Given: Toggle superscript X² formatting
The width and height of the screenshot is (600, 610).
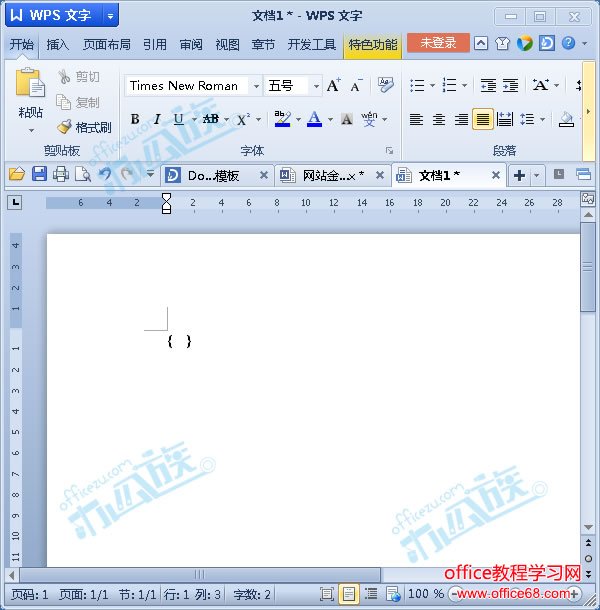Looking at the screenshot, I should [x=243, y=119].
